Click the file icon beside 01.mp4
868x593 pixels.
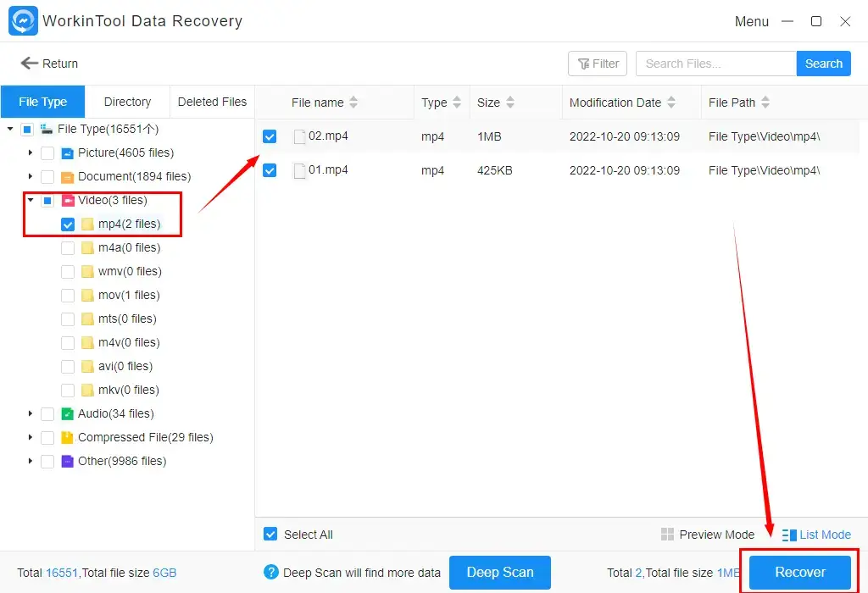[299, 171]
